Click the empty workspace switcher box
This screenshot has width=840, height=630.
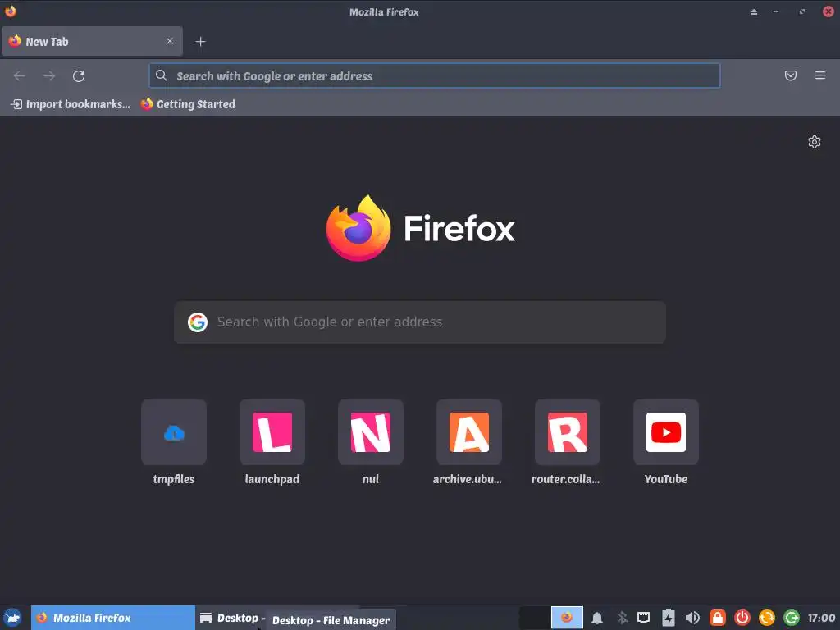coord(535,618)
